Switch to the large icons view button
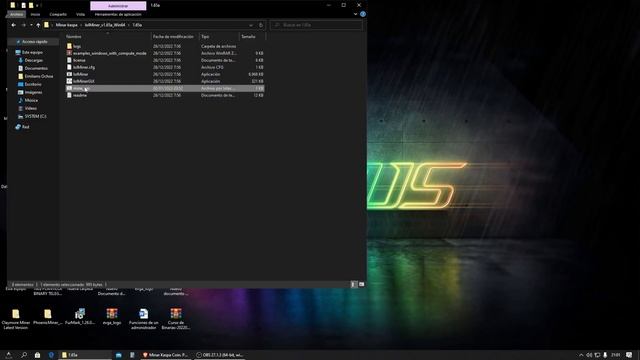This screenshot has height=360, width=640. coord(361,284)
